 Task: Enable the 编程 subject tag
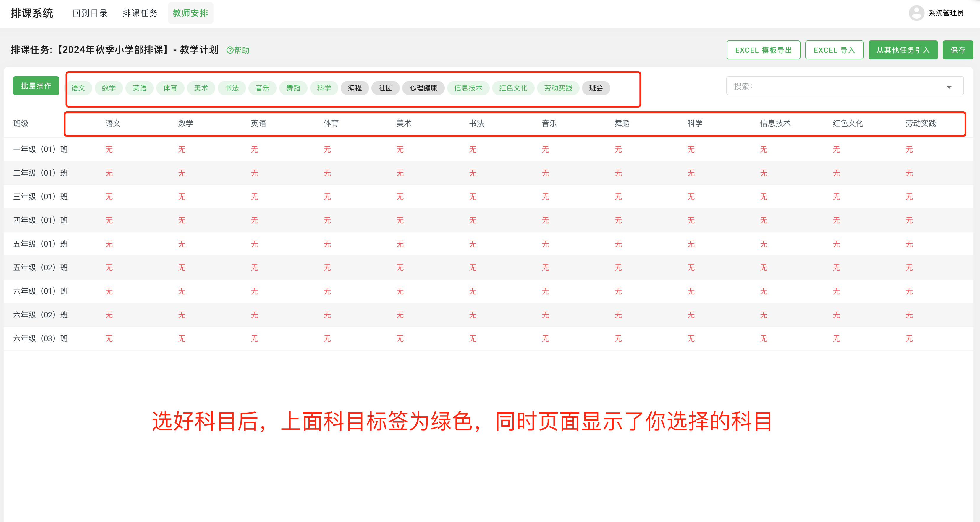[355, 88]
